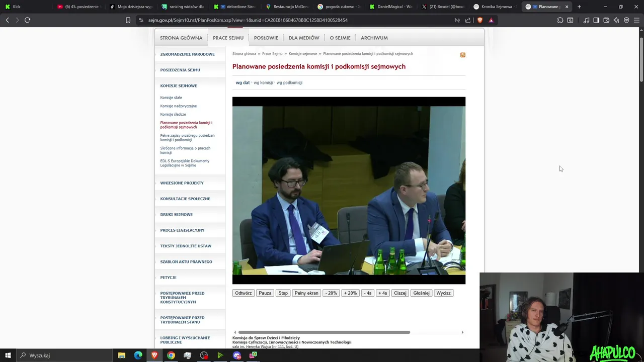Open the 'Posłowie' top menu
The width and height of the screenshot is (644, 362).
tap(266, 38)
